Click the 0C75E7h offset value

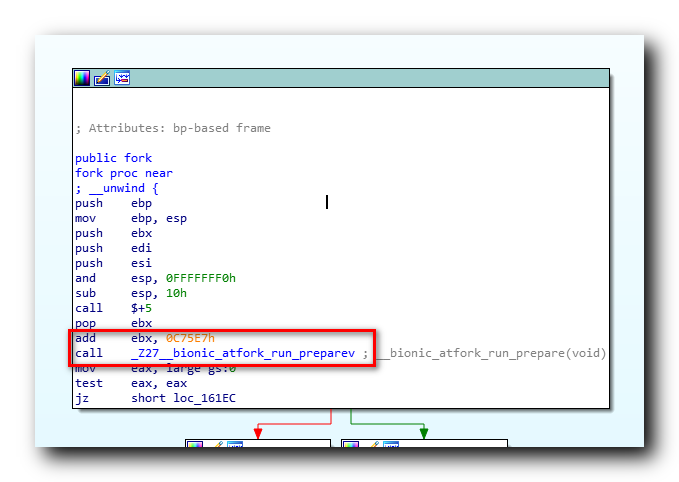pos(191,338)
